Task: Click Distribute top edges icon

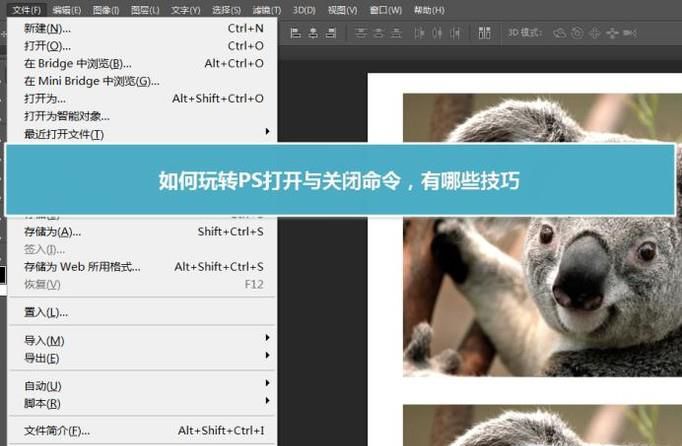Action: [361, 33]
